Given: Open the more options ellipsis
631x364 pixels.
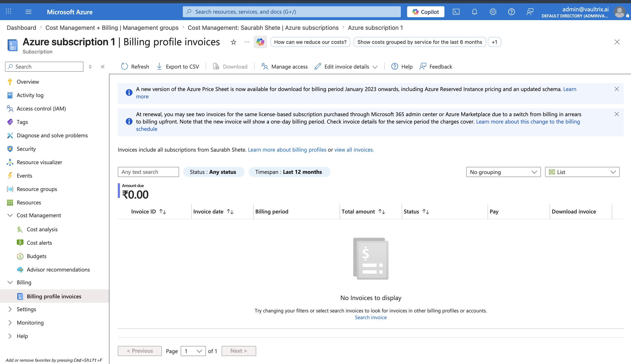Looking at the screenshot, I should coord(247,42).
